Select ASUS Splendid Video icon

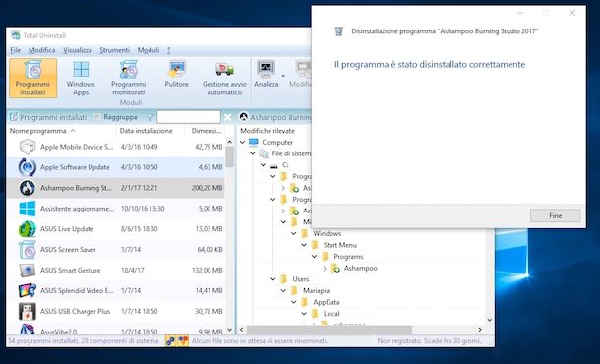pyautogui.click(x=28, y=290)
